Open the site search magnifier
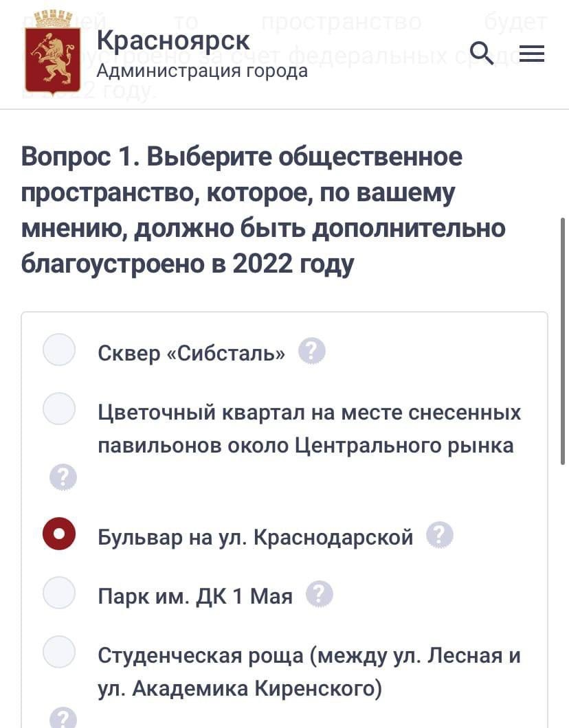 coord(482,53)
